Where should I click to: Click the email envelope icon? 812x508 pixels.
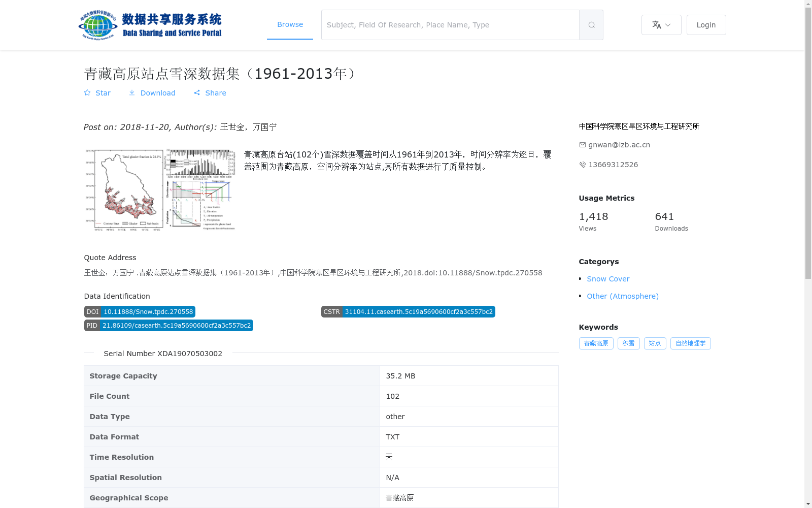click(583, 145)
